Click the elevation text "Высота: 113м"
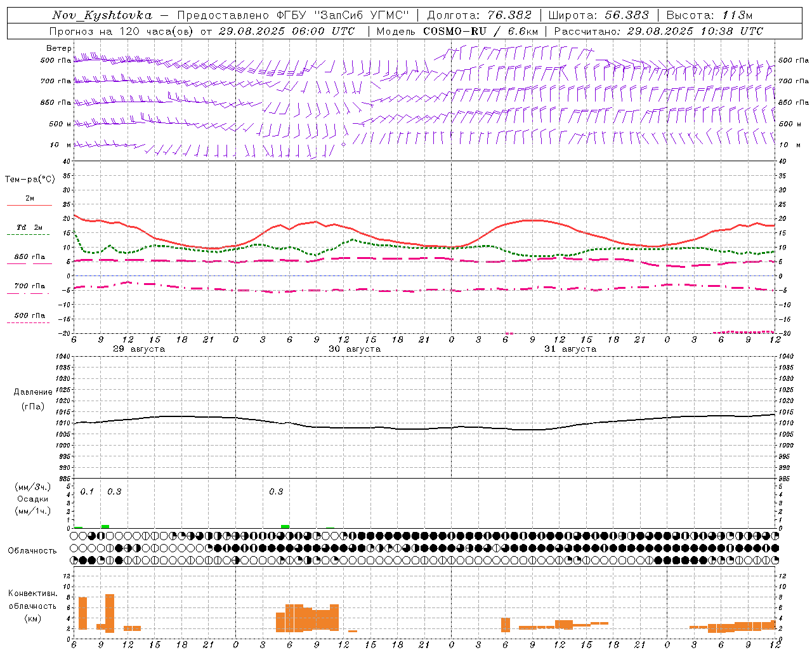 point(709,15)
